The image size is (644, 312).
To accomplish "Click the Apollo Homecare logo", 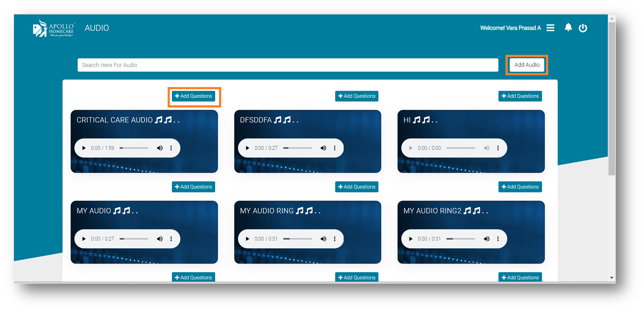I will click(54, 28).
